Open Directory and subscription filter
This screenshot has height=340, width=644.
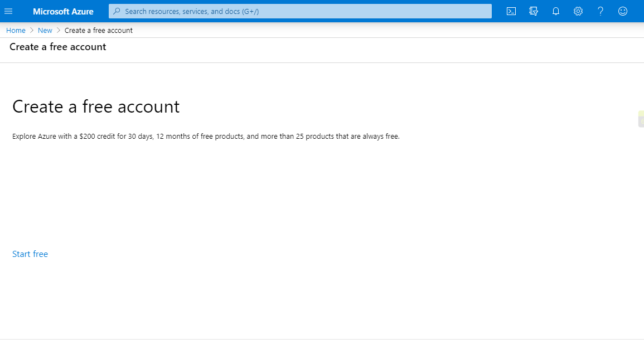(534, 11)
